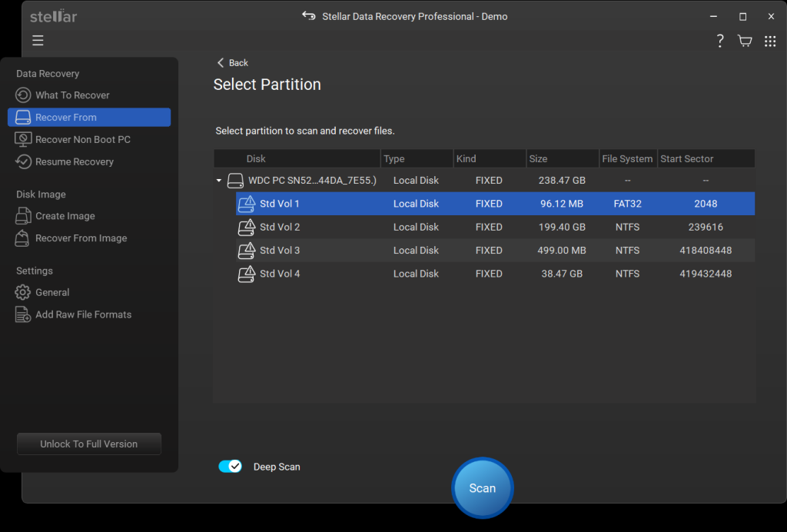Screen dimensions: 787x532
Task: Toggle the Deep Scan switch
Action: [x=231, y=466]
